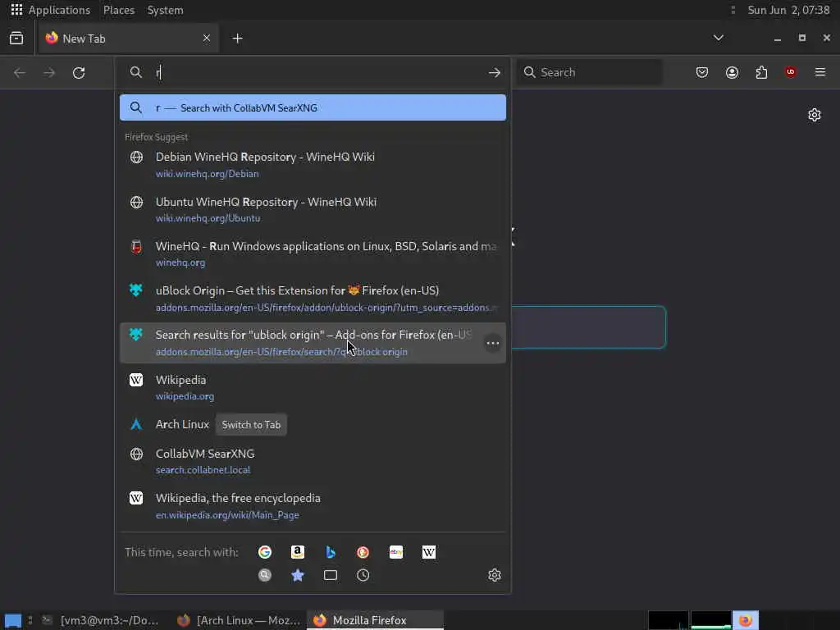Open the uBlock Origin toolbar icon
840x630 pixels.
(791, 72)
